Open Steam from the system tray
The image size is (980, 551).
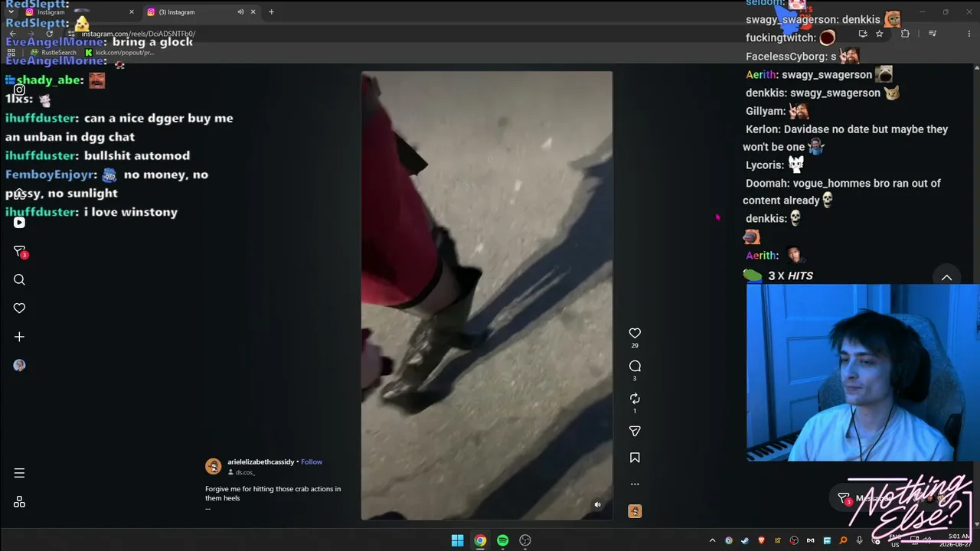click(x=745, y=540)
